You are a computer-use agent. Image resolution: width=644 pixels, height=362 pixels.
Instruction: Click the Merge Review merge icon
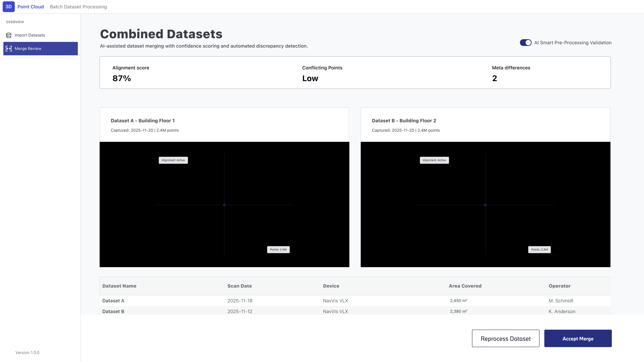[9, 48]
